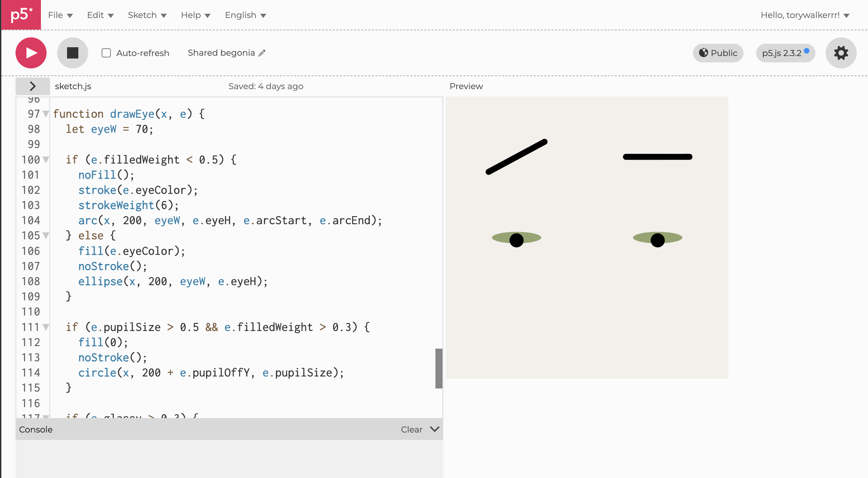The width and height of the screenshot is (868, 478).
Task: Open the File menu
Action: [60, 15]
